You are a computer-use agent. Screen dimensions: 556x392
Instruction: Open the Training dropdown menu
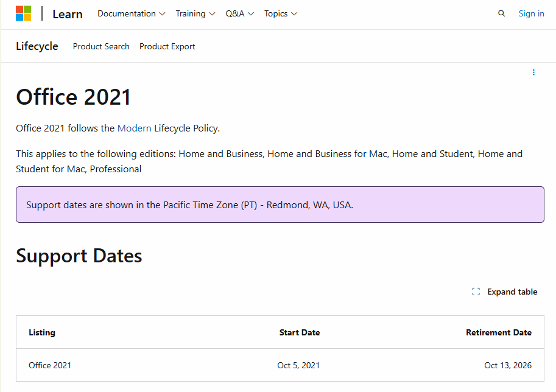pos(195,13)
